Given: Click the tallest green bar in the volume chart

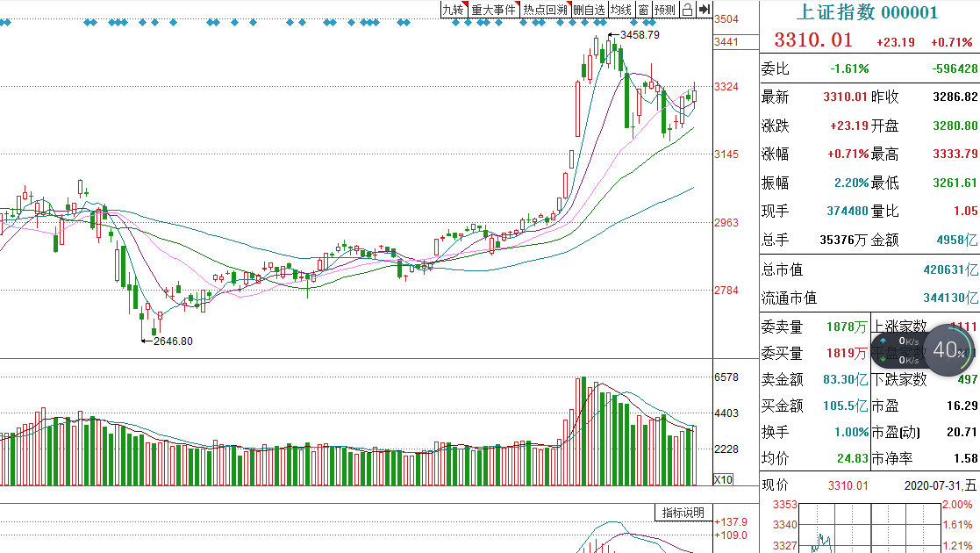Looking at the screenshot, I should 583,432.
